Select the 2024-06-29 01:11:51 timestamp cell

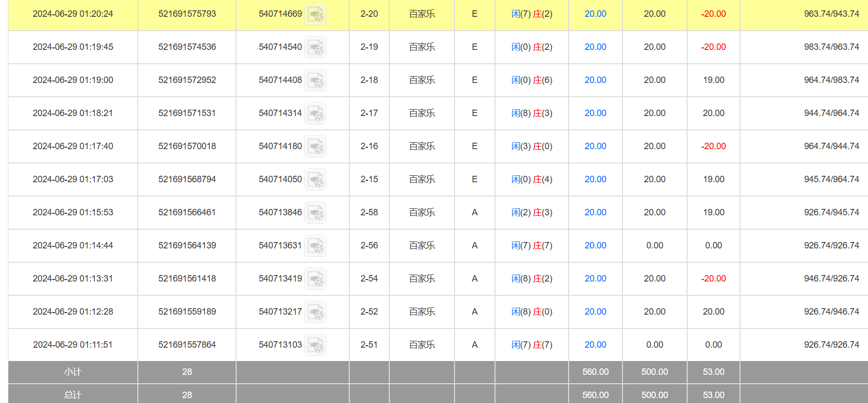[x=73, y=345]
